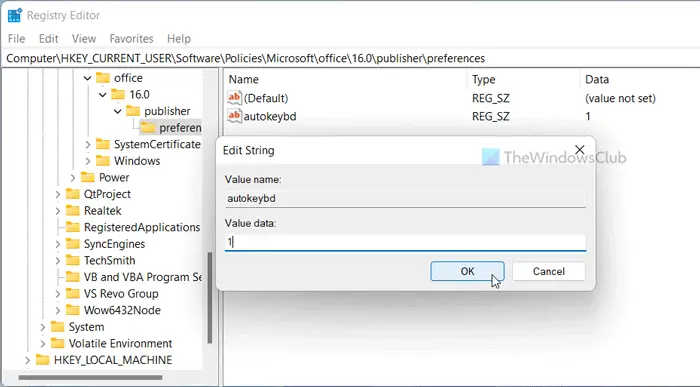Click the HKEY_LOCAL_MACHINE folder icon

(x=42, y=360)
